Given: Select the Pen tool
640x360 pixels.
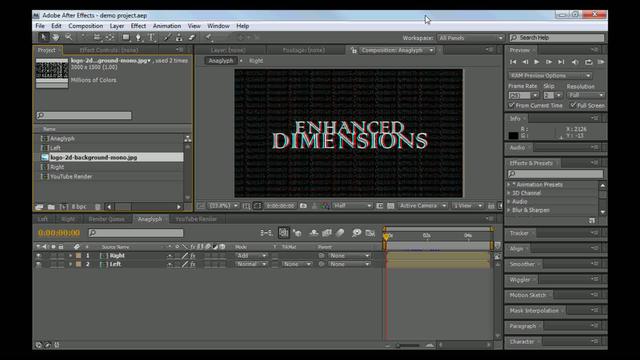Looking at the screenshot, I should [x=139, y=38].
